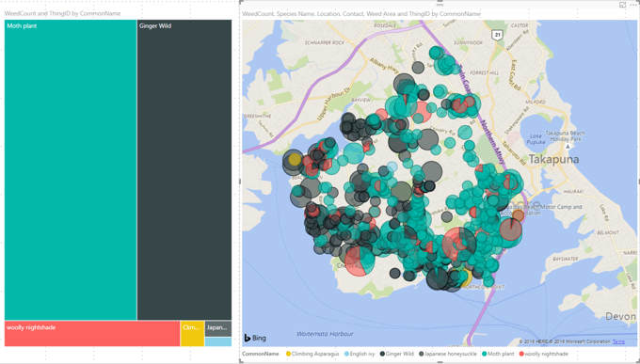Click the Ginger Wild legend label
Image resolution: width=640 pixels, height=364 pixels.
[400, 354]
